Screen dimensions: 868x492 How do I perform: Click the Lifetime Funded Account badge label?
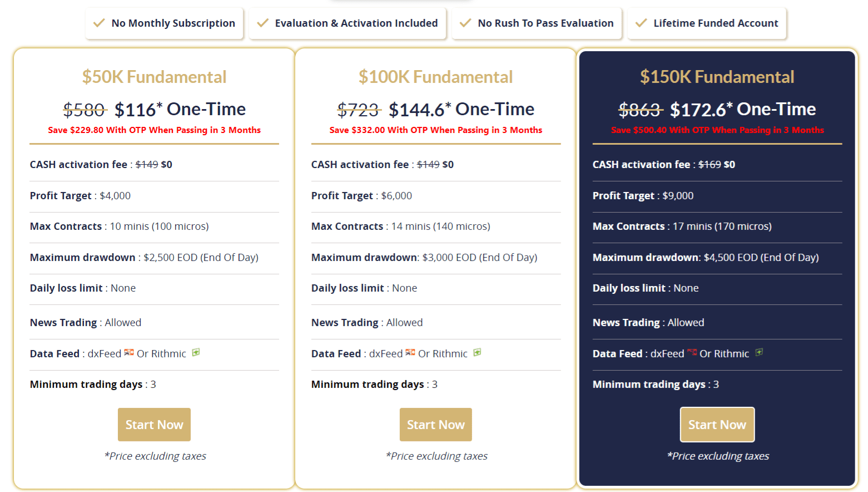click(x=716, y=23)
